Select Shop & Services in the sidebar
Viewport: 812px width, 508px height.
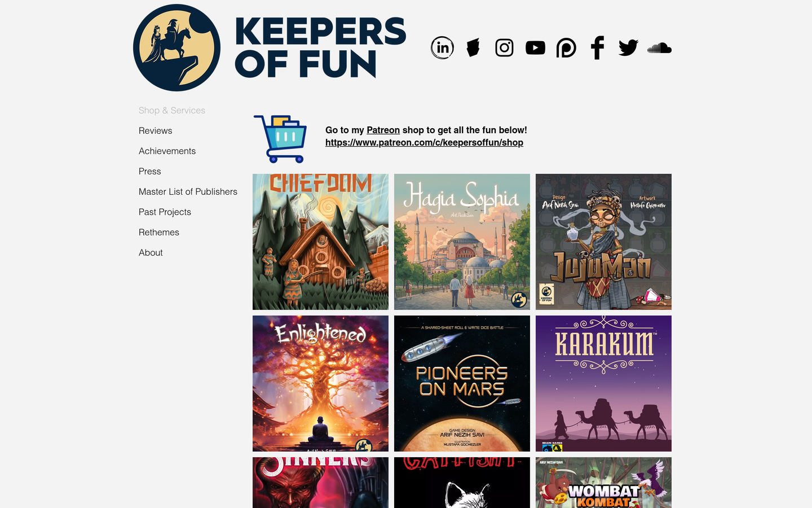(x=172, y=111)
